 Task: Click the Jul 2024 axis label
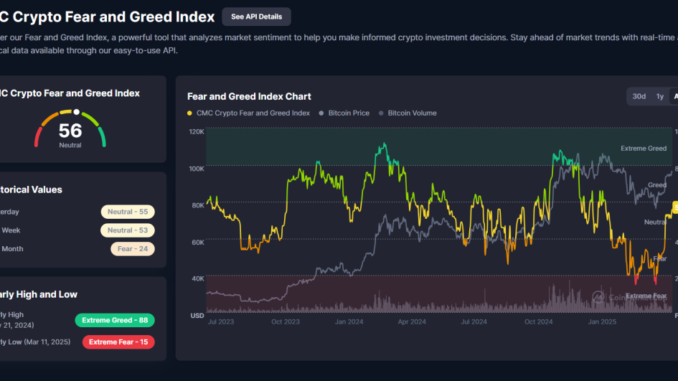(x=474, y=322)
